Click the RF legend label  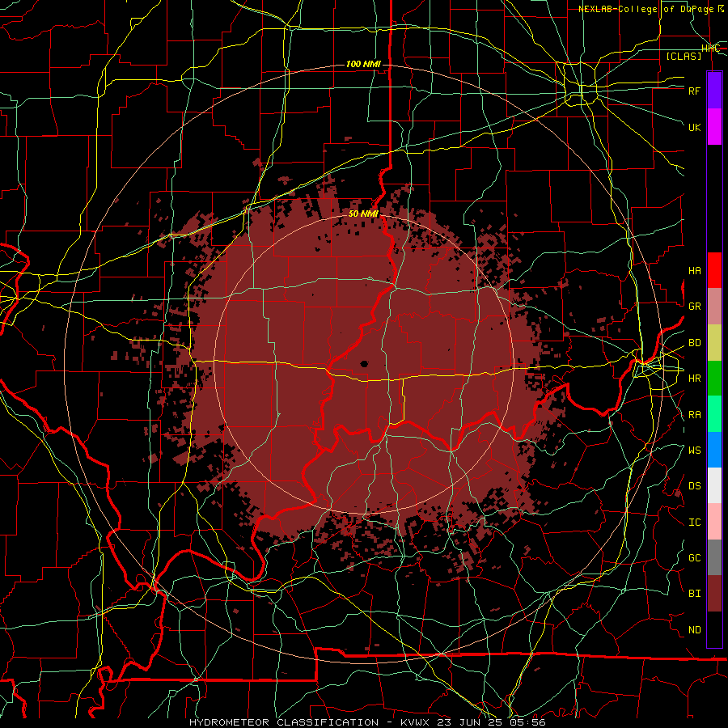[695, 91]
